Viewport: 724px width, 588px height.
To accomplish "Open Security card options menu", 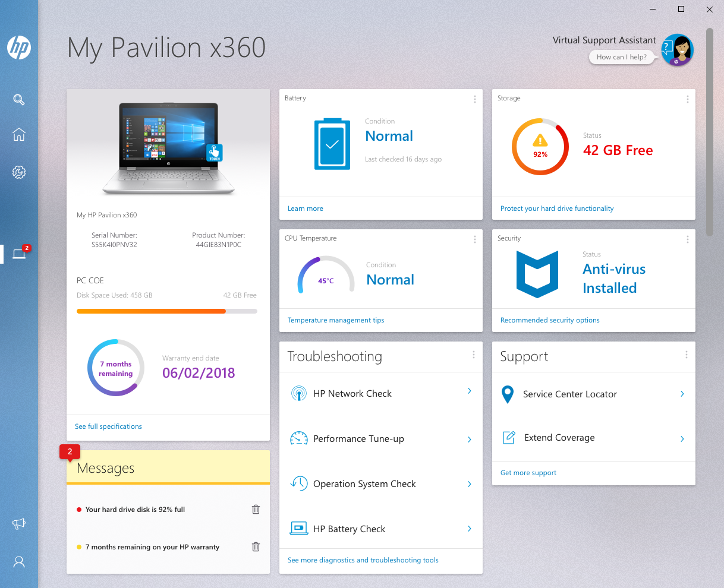I will pos(687,239).
